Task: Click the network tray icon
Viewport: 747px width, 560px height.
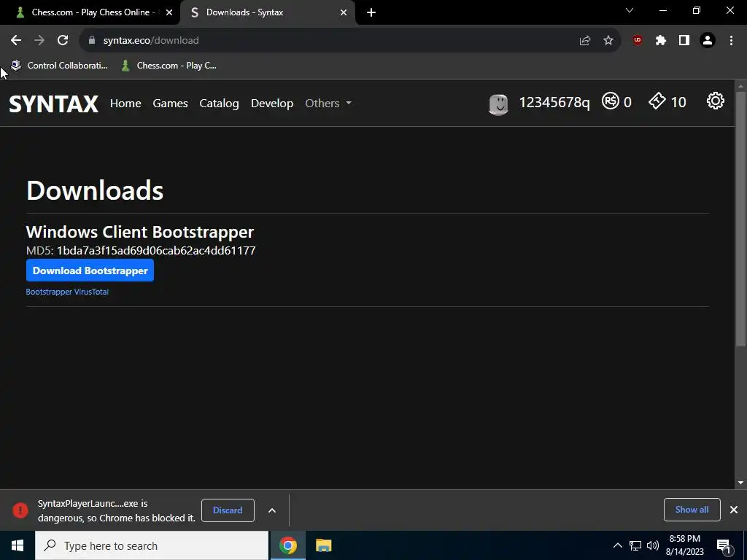Action: tap(635, 545)
